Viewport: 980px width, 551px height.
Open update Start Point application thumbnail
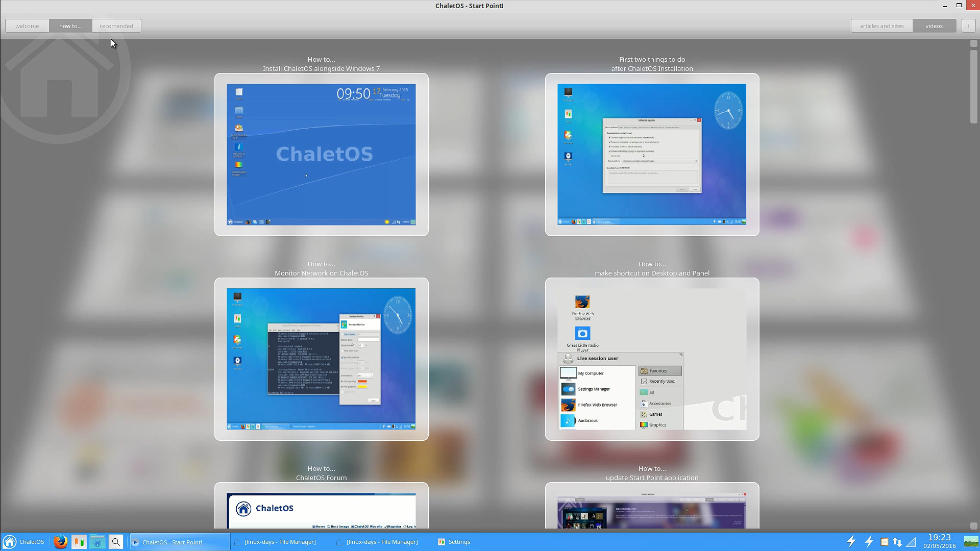tap(652, 506)
